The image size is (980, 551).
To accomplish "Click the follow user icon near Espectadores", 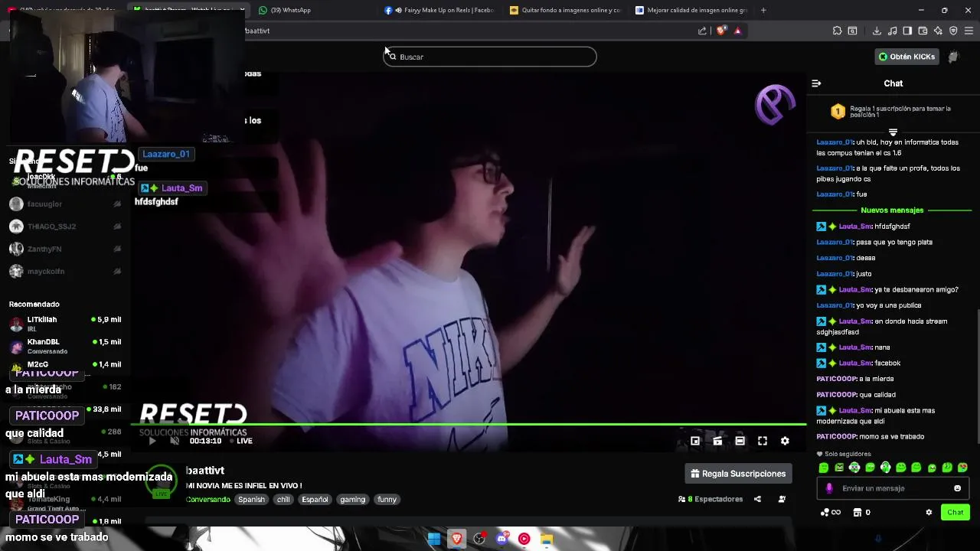I will 782,499.
